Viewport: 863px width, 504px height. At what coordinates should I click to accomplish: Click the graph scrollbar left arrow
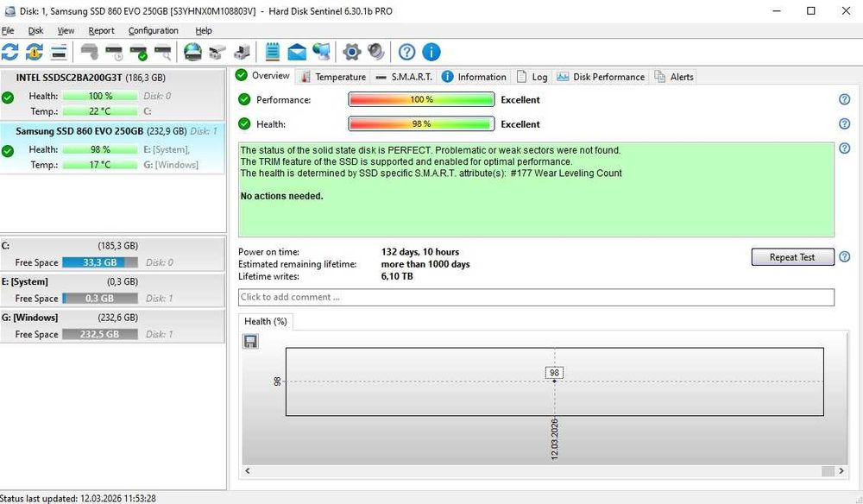coord(248,471)
